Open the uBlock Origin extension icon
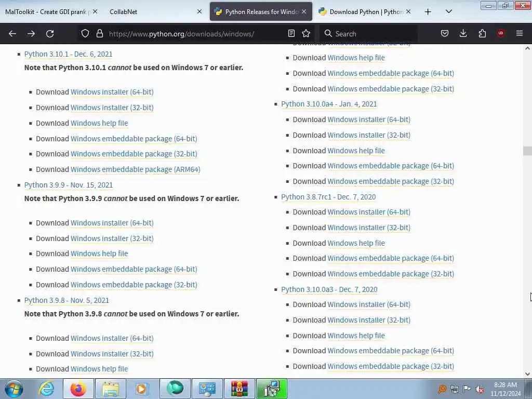The image size is (532, 399). [501, 33]
